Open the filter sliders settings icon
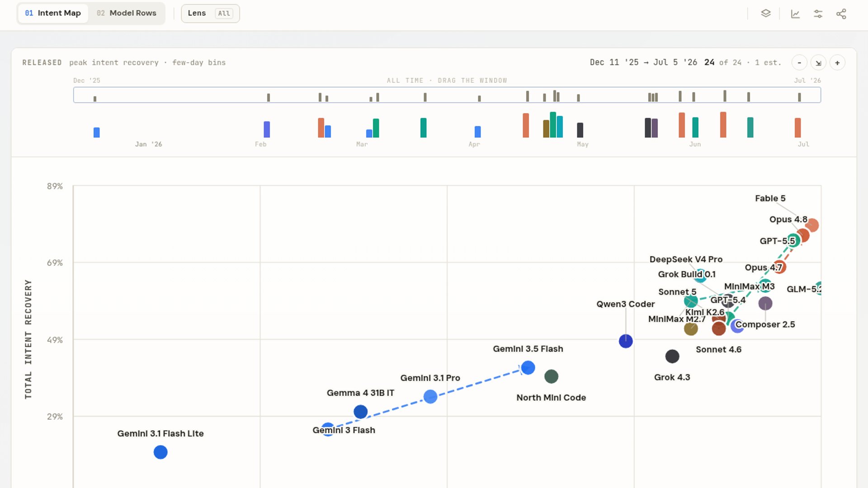 pos(818,14)
